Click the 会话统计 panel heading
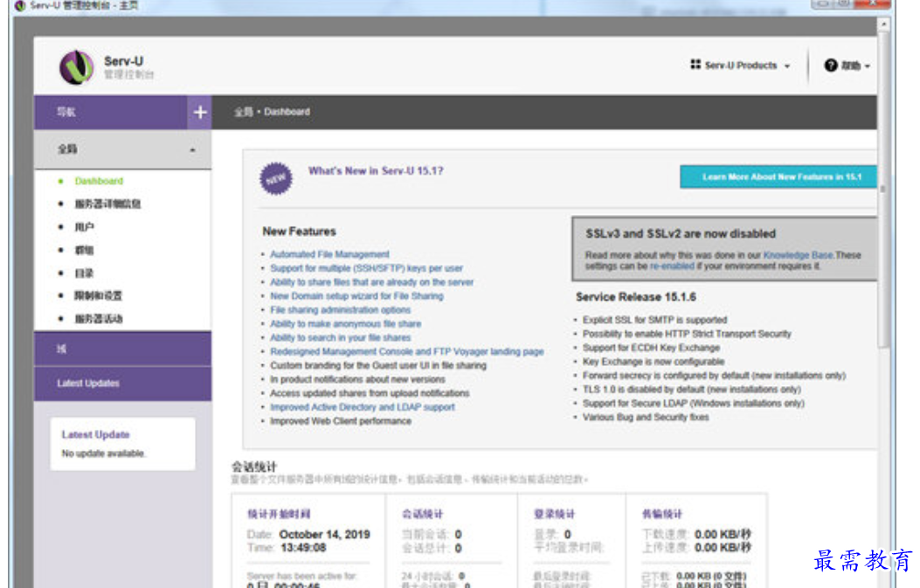 [423, 514]
